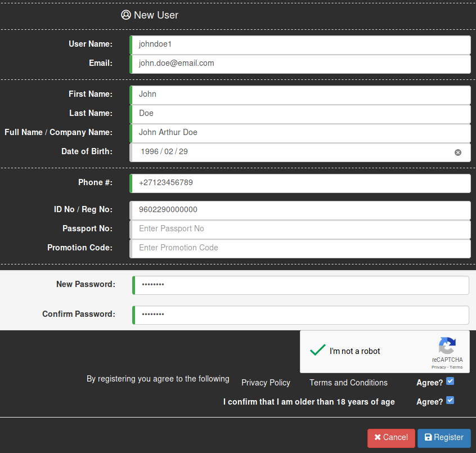
Task: Click the blue Register button
Action: tap(444, 438)
